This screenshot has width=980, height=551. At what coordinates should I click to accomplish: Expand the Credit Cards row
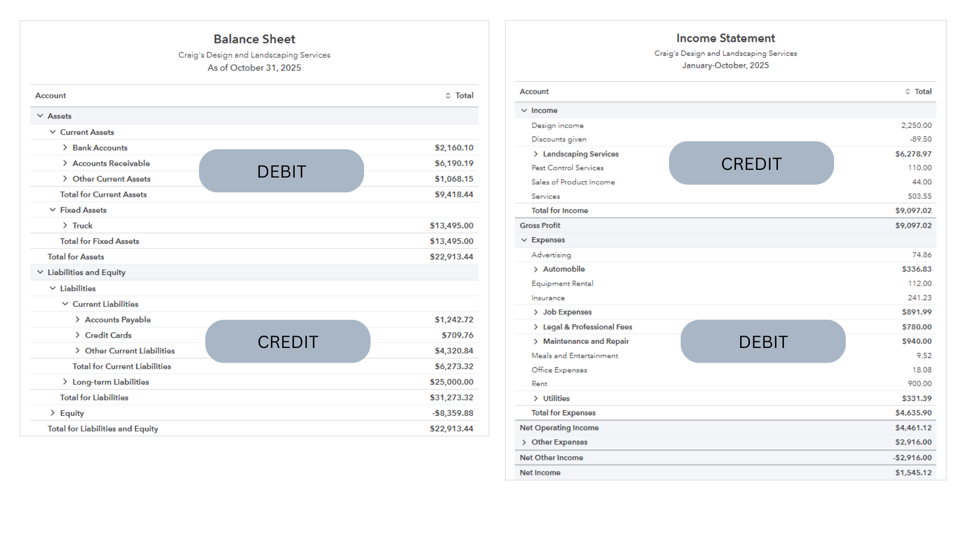point(78,335)
